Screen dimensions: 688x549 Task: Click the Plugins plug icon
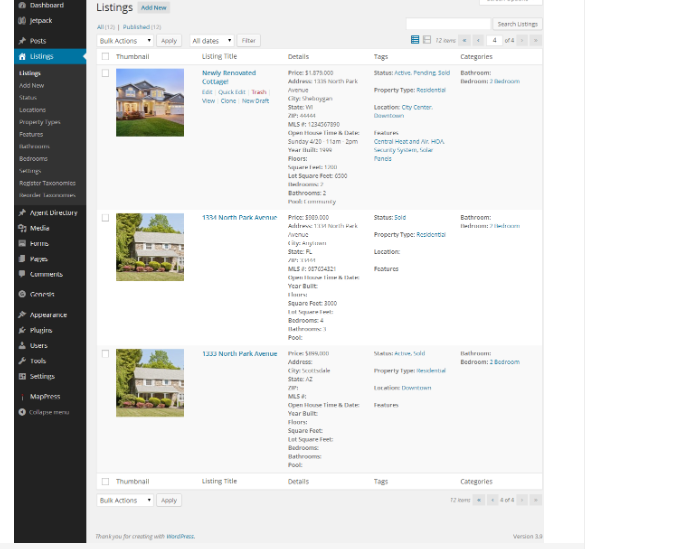(x=22, y=330)
